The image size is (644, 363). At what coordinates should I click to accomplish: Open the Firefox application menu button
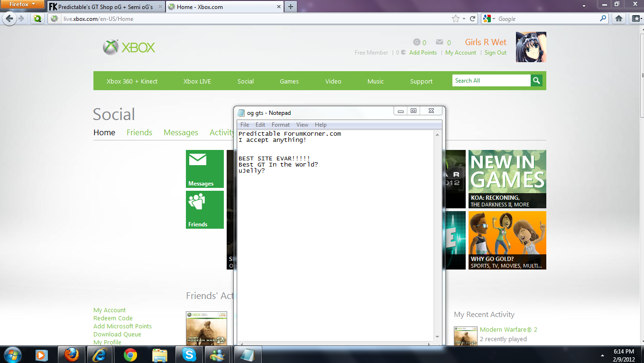[22, 4]
